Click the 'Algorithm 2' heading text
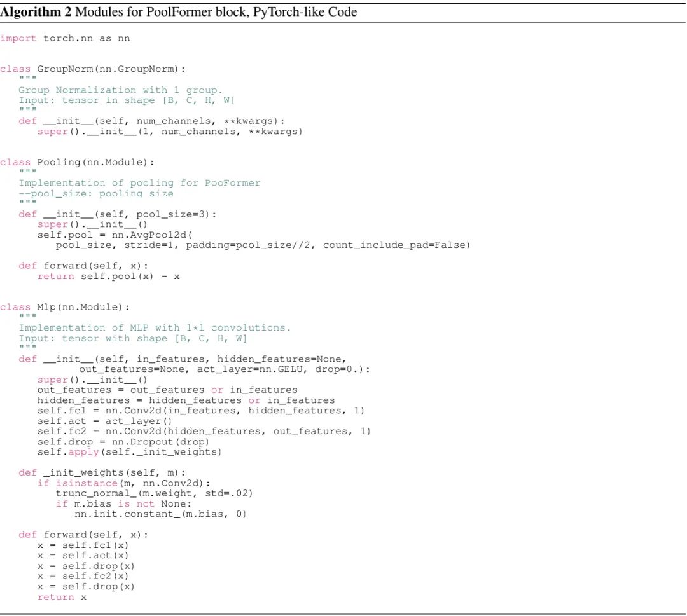Viewport: 687px width, 616px height. click(36, 12)
